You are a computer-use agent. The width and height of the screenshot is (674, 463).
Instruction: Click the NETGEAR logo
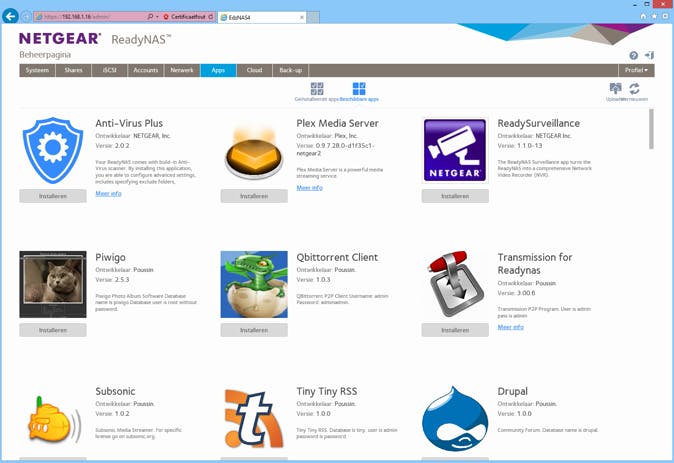[x=60, y=38]
